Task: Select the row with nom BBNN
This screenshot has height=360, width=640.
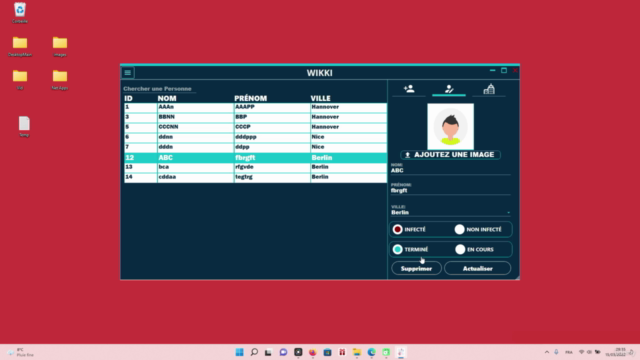Action: click(256, 117)
